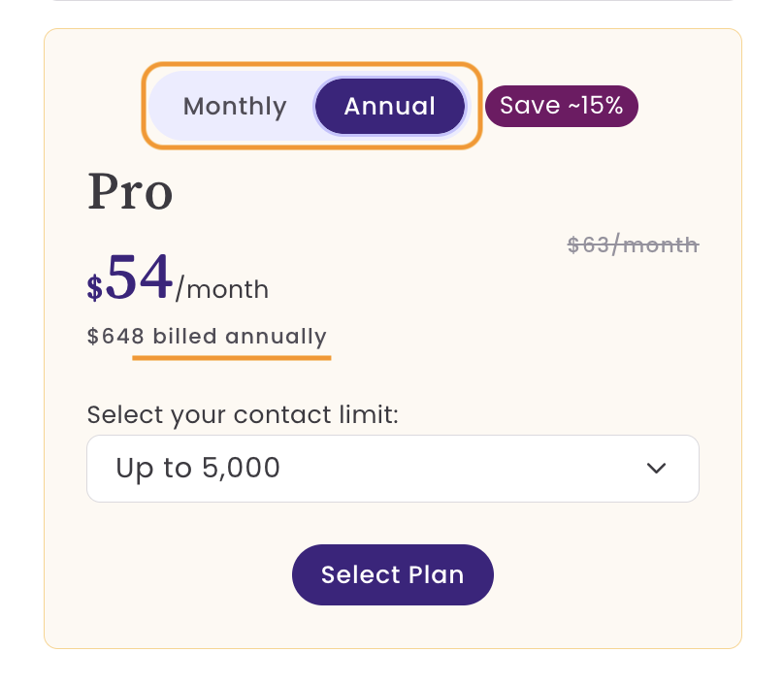This screenshot has width=784, height=685.
Task: Click the $648 billed annually text
Action: click(x=207, y=337)
